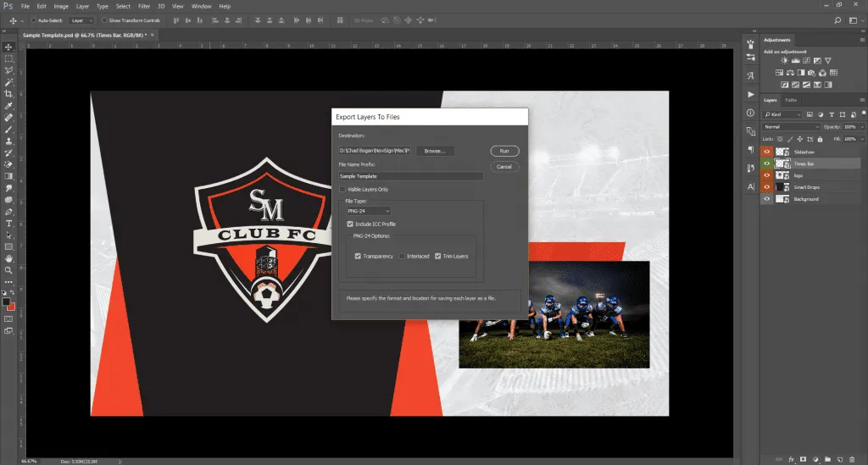Open the Normal blend mode dropdown
868x465 pixels.
coord(792,126)
